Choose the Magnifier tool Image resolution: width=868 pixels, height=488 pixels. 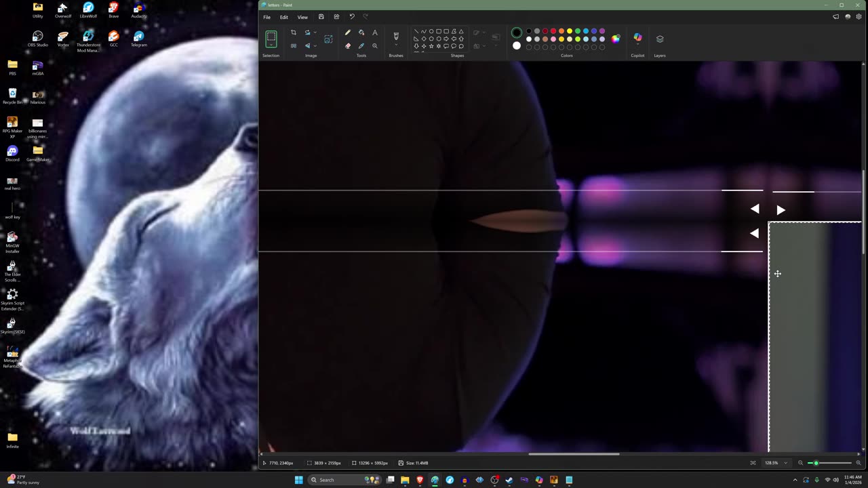(375, 46)
